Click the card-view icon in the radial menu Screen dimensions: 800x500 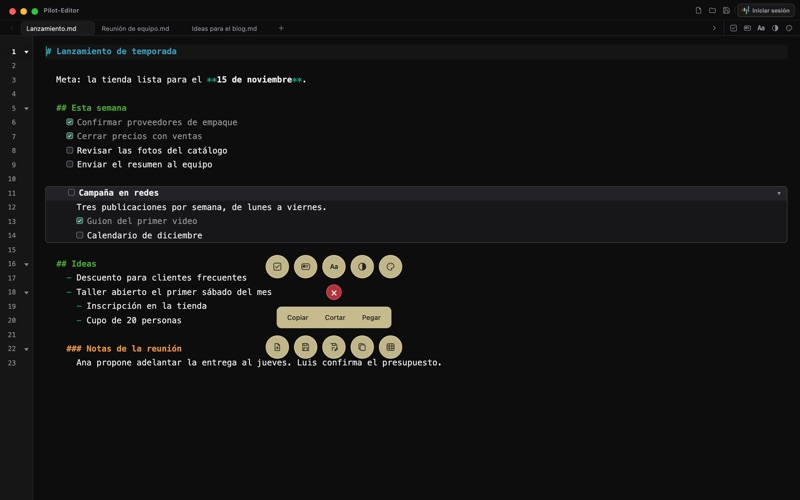pyautogui.click(x=306, y=266)
